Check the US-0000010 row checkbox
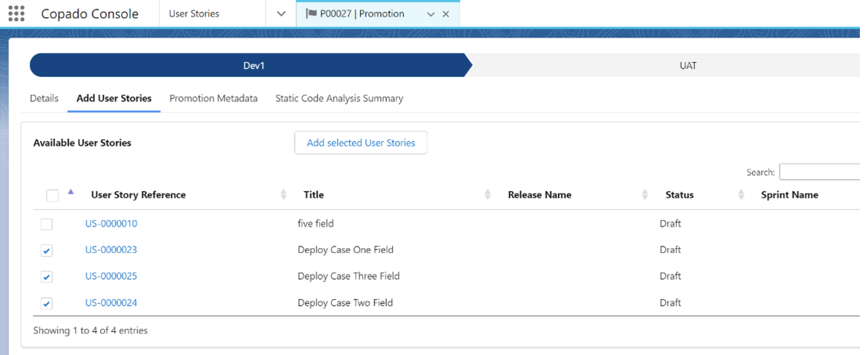This screenshot has height=355, width=868. [47, 224]
